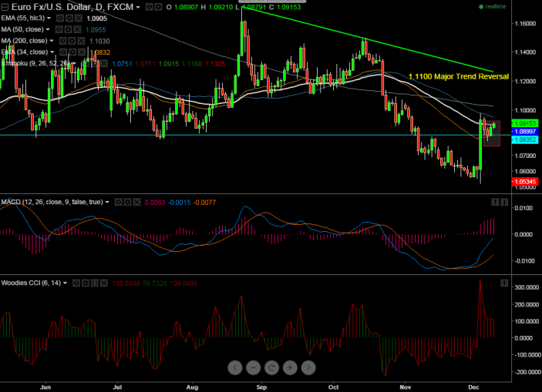Image resolution: width=542 pixels, height=392 pixels.
Task: Click the zoom in plus button
Action: [290, 367]
